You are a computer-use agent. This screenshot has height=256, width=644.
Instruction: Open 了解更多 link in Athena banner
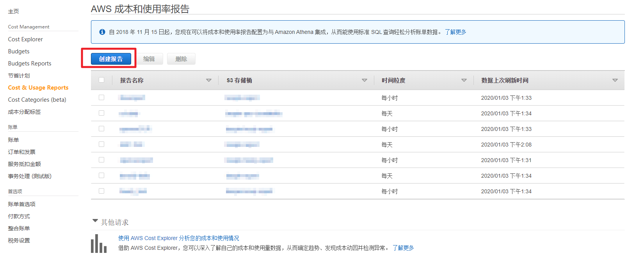point(455,32)
